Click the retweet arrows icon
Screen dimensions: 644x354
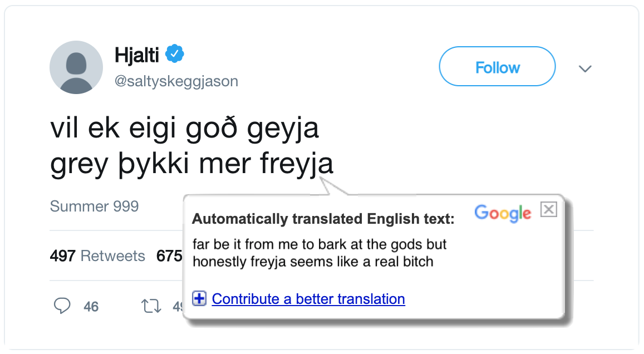[151, 306]
